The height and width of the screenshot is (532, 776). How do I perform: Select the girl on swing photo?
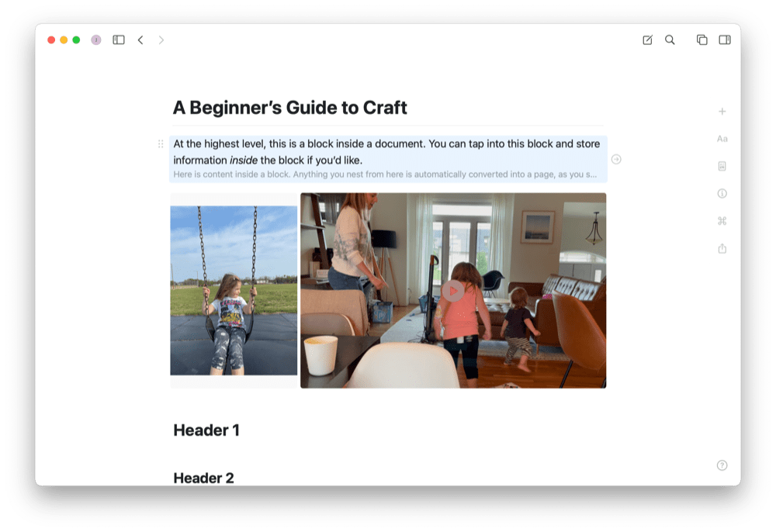click(x=234, y=291)
